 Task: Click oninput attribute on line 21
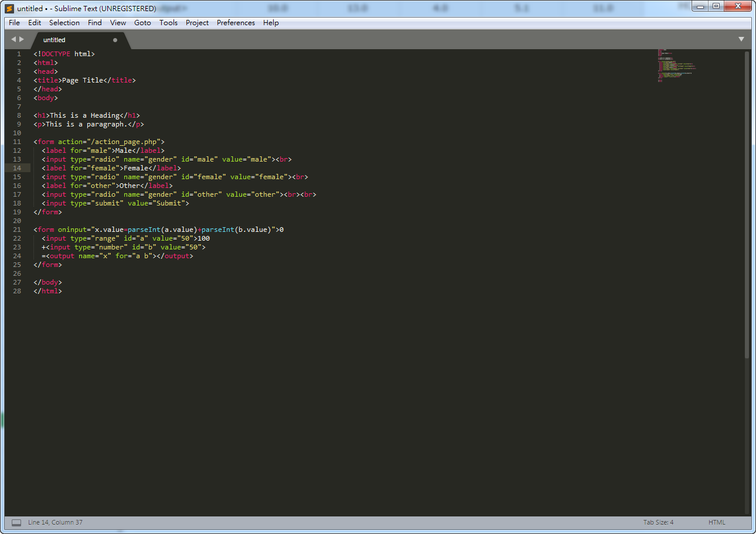tap(72, 230)
